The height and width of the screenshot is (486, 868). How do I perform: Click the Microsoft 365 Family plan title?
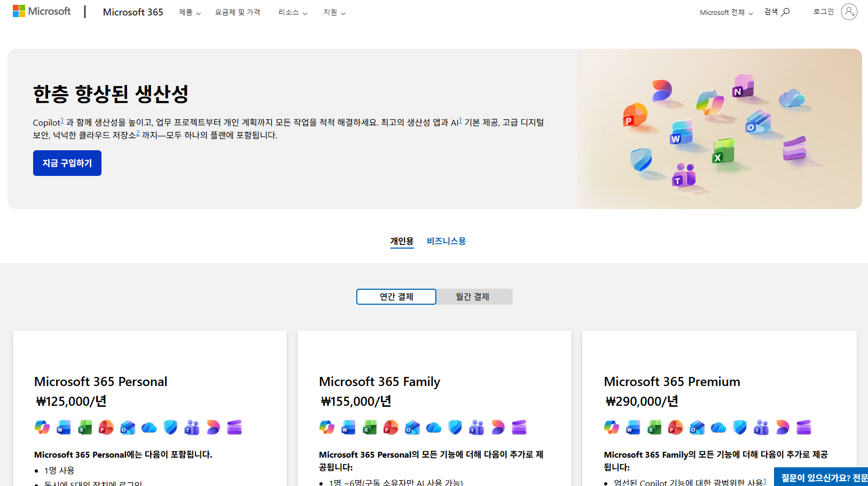379,382
